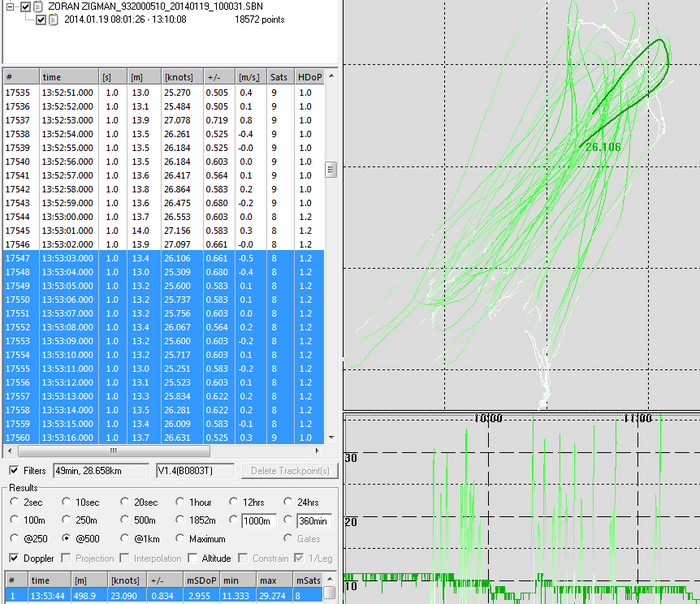The width and height of the screenshot is (700, 604).
Task: Select the ZORAN ZIGMAN SBN file entry
Action: 155,7
